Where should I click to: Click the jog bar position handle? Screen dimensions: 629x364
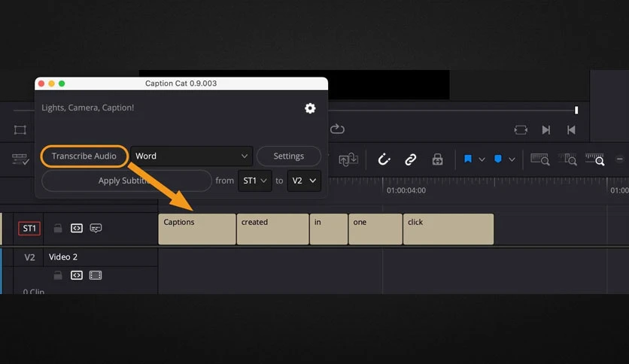click(576, 111)
